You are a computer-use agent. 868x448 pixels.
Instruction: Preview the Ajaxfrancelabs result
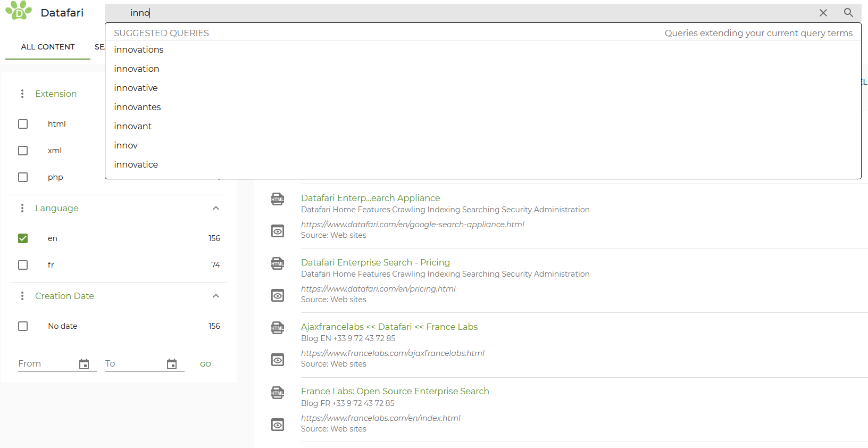tap(278, 360)
